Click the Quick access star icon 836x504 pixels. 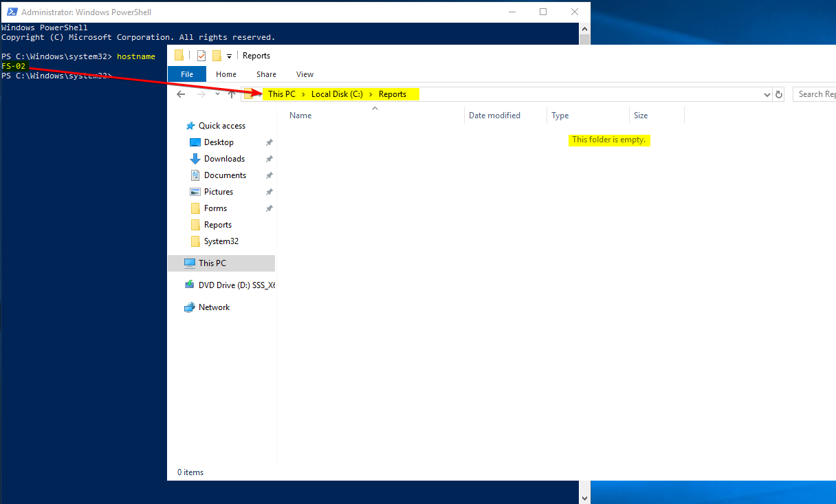190,126
